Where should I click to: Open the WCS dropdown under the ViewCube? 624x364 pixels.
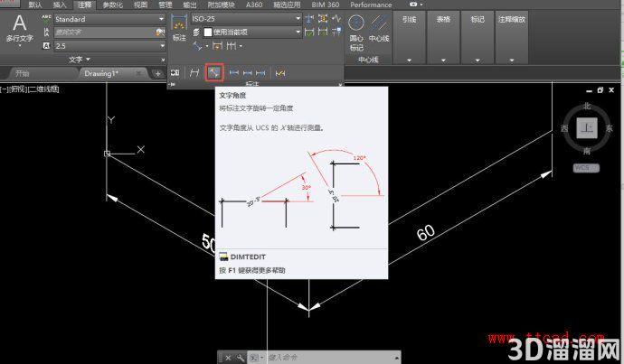click(586, 168)
